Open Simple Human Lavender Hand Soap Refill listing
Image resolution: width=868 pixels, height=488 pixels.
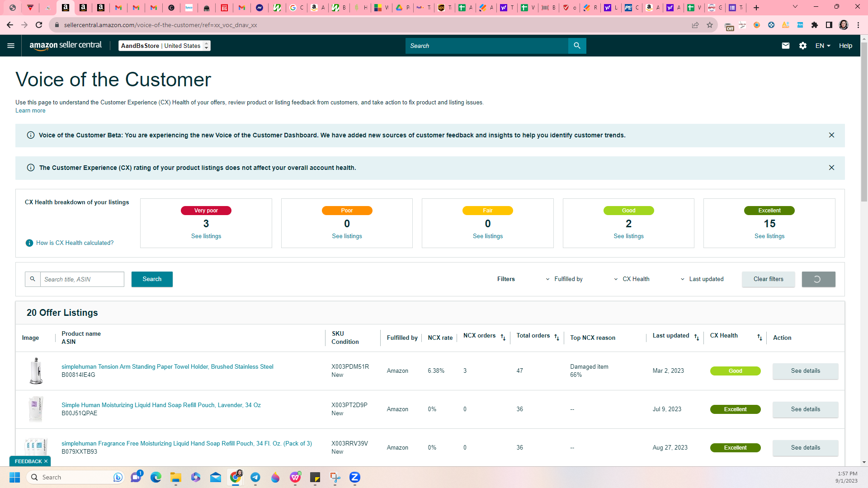(x=161, y=405)
